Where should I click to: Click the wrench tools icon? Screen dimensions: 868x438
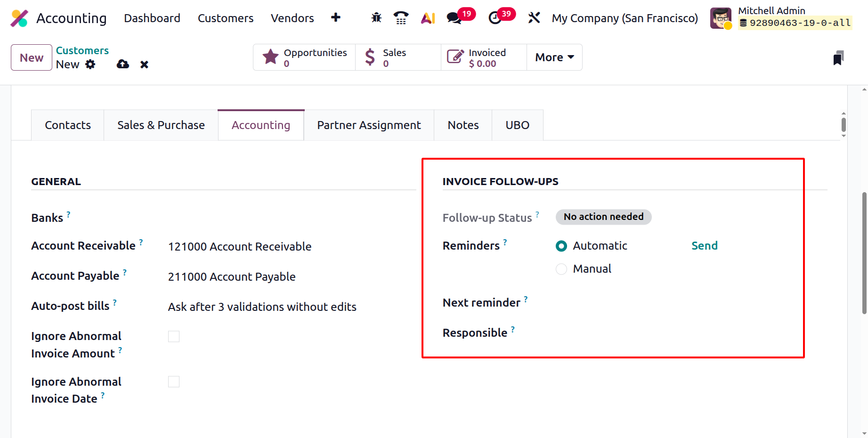pyautogui.click(x=534, y=18)
